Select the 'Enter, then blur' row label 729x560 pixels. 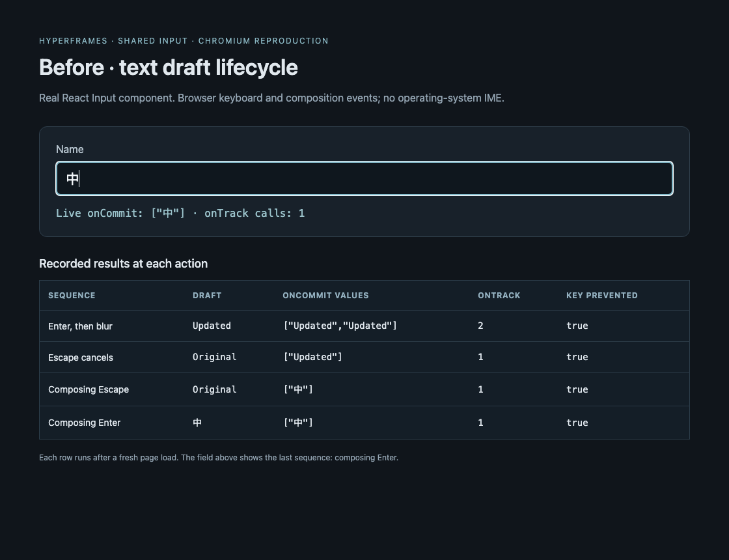[81, 326]
